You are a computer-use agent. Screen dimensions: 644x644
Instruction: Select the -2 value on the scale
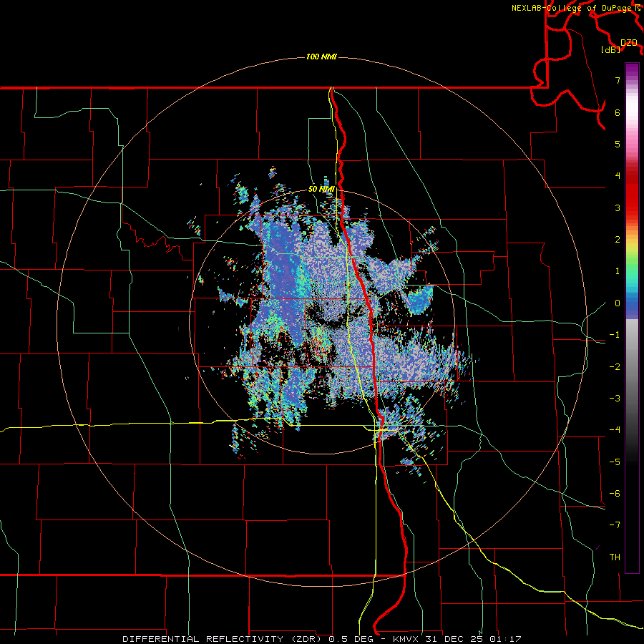pyautogui.click(x=615, y=367)
